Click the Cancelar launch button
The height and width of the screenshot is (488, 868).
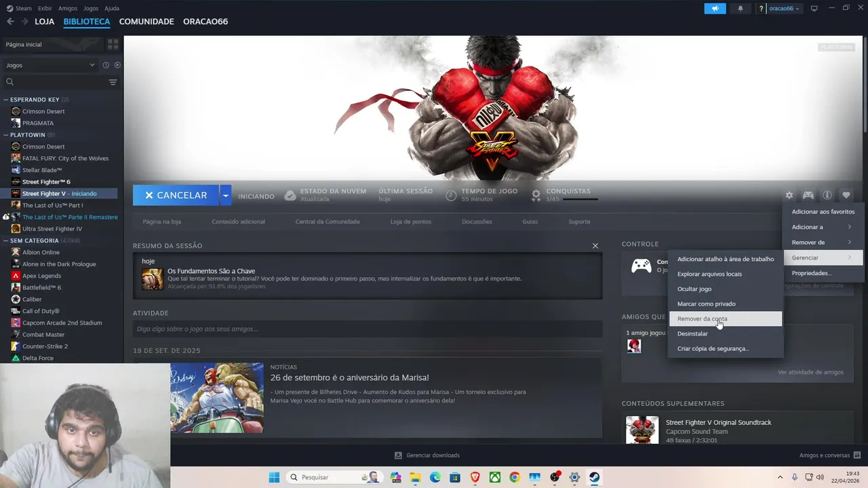pos(176,195)
